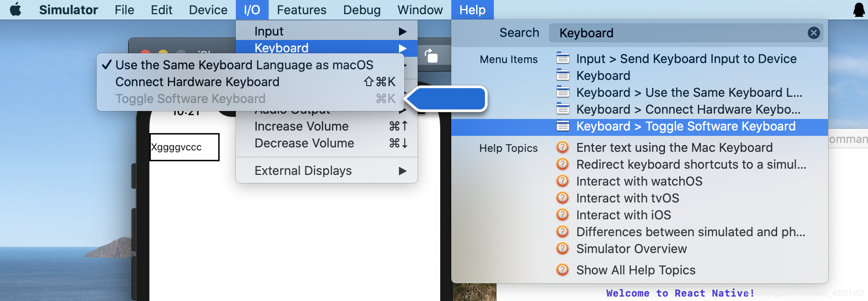
Task: Click question icon beside Simulator Overview
Action: (563, 248)
